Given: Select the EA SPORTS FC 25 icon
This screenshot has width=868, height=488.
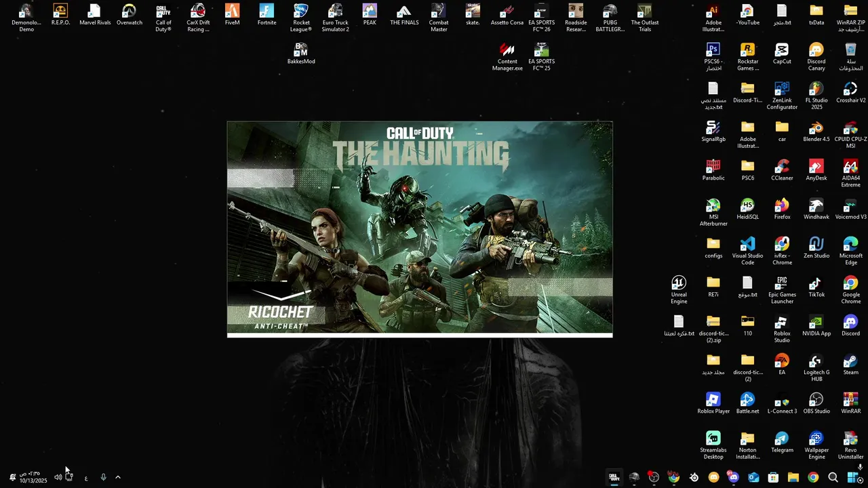Looking at the screenshot, I should point(541,57).
